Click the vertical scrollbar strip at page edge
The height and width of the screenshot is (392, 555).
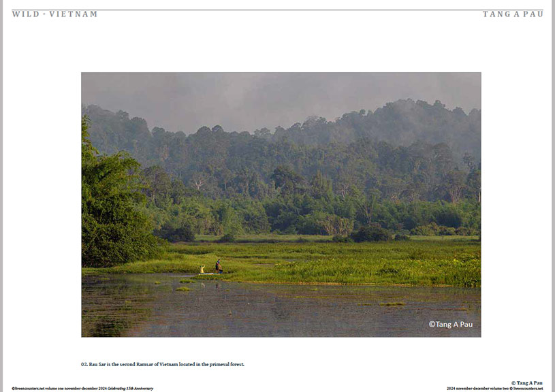click(553, 196)
